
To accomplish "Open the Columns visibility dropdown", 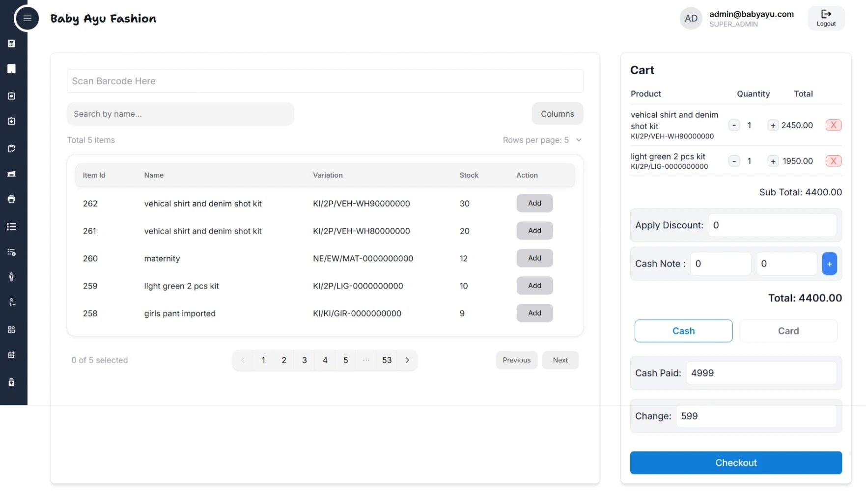I will coord(557,114).
